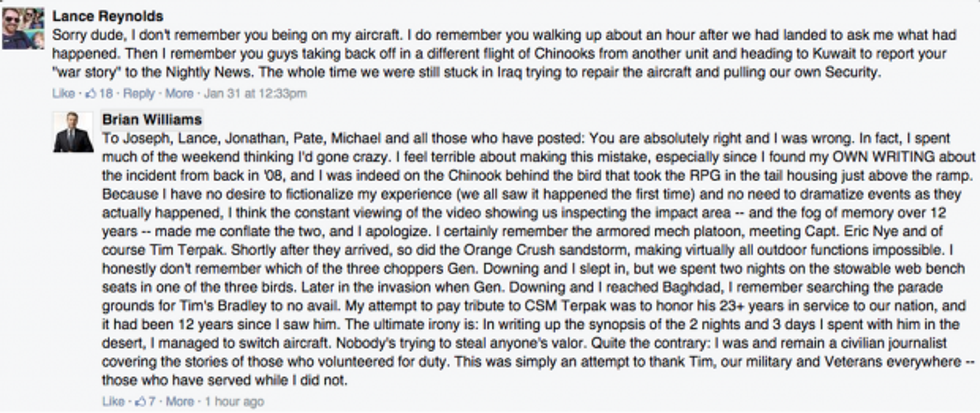
Task: Like Lance Reynolds' comment
Action: click(62, 93)
